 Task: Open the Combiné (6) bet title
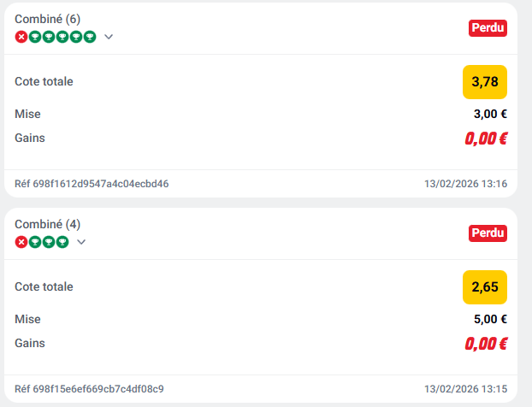48,19
